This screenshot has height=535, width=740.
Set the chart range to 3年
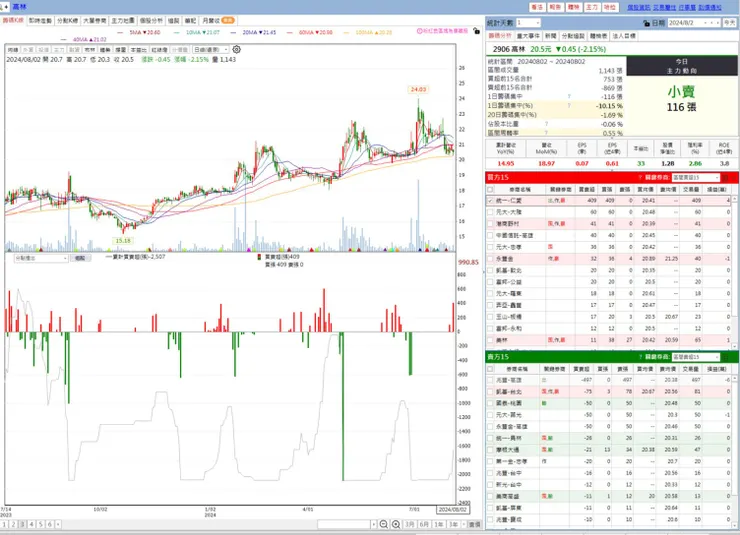tap(453, 524)
